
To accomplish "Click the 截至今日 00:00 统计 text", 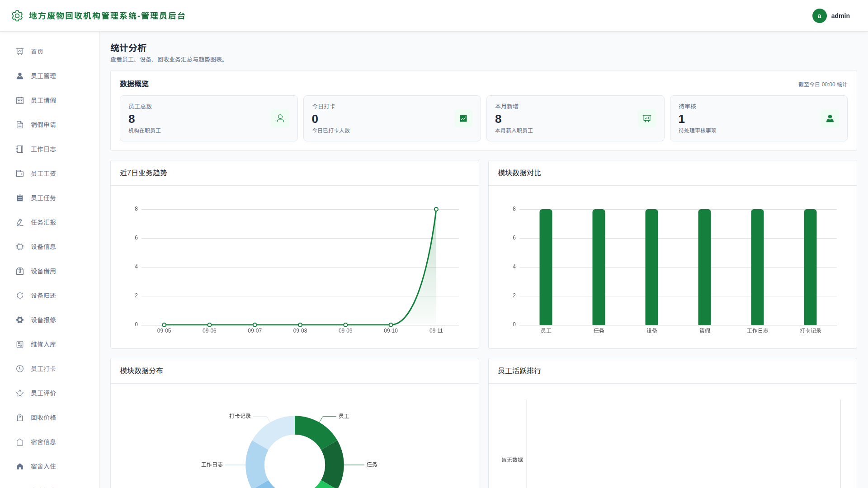I will pyautogui.click(x=823, y=84).
